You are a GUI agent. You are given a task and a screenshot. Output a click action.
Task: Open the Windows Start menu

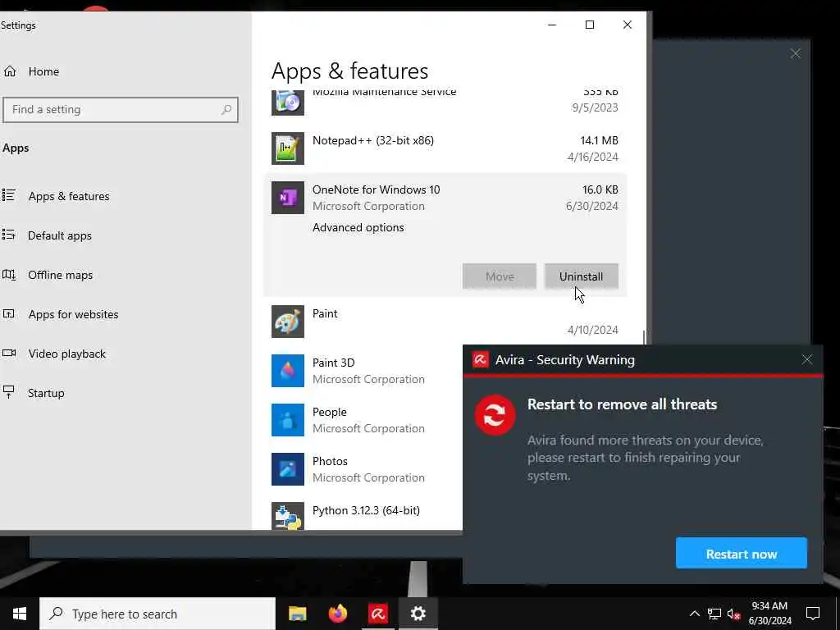pyautogui.click(x=20, y=614)
